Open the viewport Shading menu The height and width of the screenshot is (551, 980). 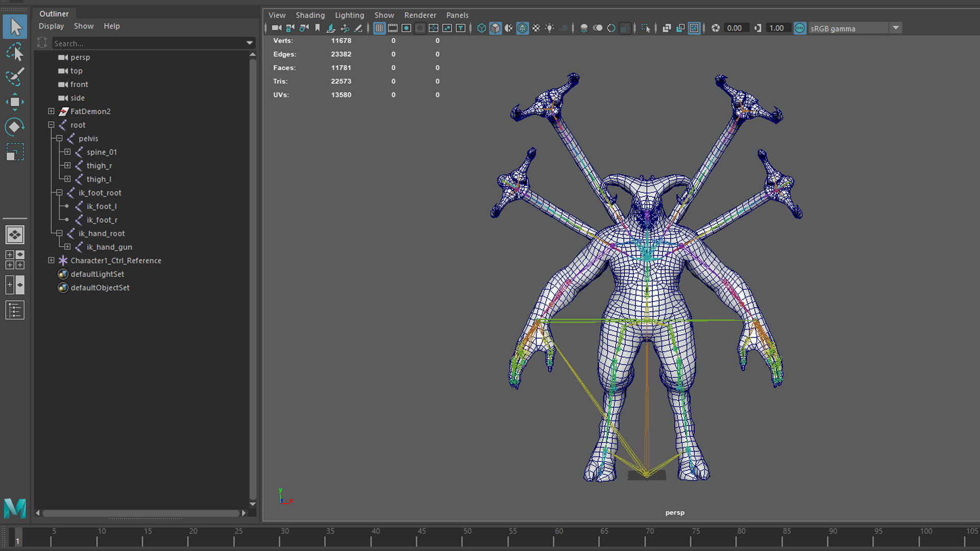[310, 15]
